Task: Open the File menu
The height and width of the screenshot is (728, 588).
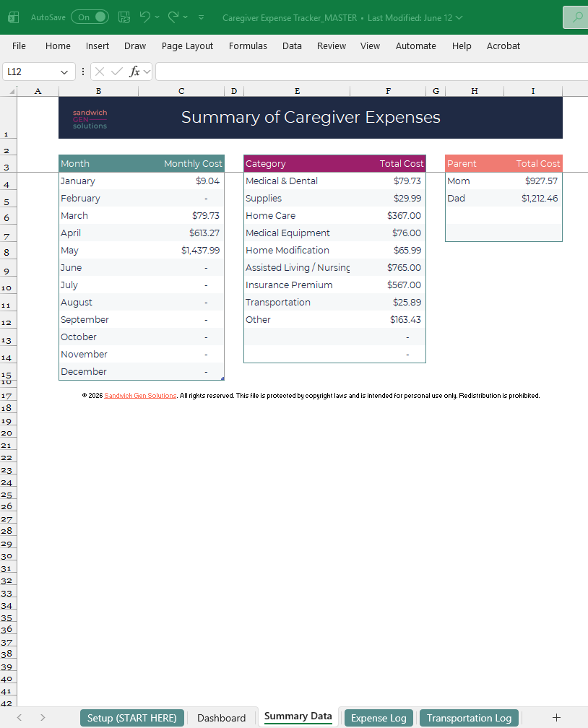Action: tap(19, 46)
